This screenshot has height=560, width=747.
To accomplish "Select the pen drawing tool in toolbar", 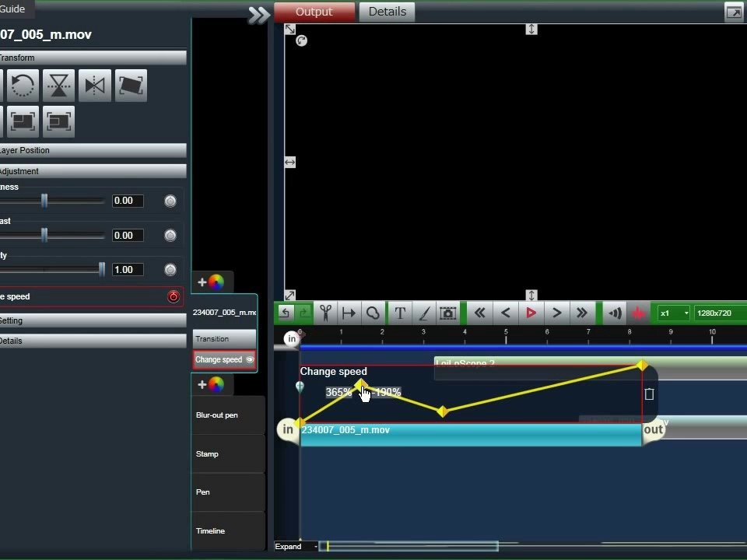I will pos(423,313).
